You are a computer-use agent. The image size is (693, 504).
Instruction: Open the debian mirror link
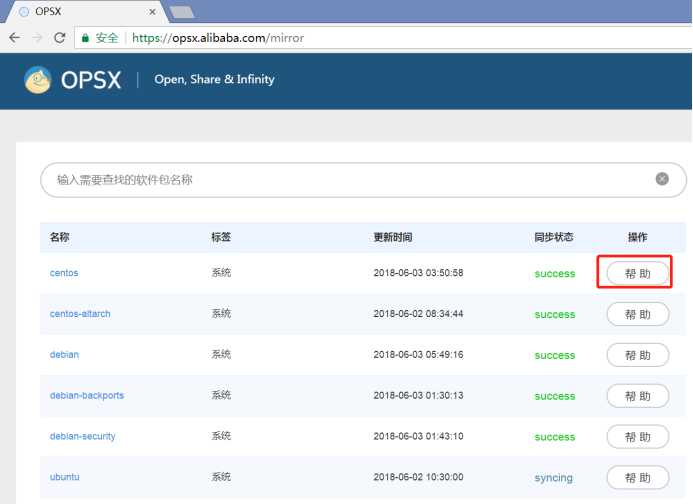click(64, 355)
